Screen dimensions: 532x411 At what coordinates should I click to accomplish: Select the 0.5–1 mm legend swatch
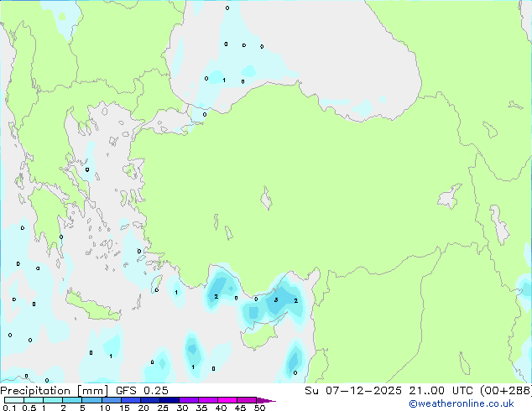pyautogui.click(x=34, y=400)
